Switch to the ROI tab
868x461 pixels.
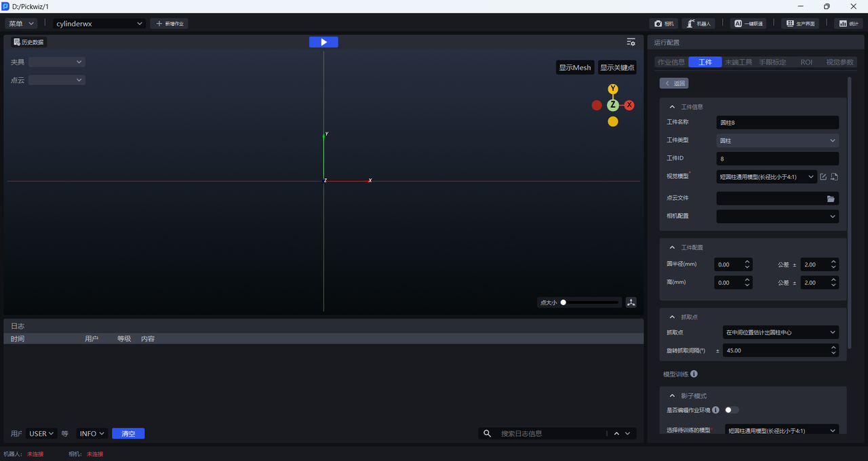[806, 62]
